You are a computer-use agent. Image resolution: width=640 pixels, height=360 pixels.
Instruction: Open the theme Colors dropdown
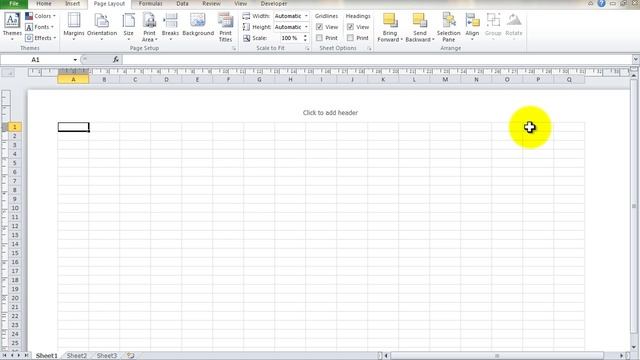[40, 16]
